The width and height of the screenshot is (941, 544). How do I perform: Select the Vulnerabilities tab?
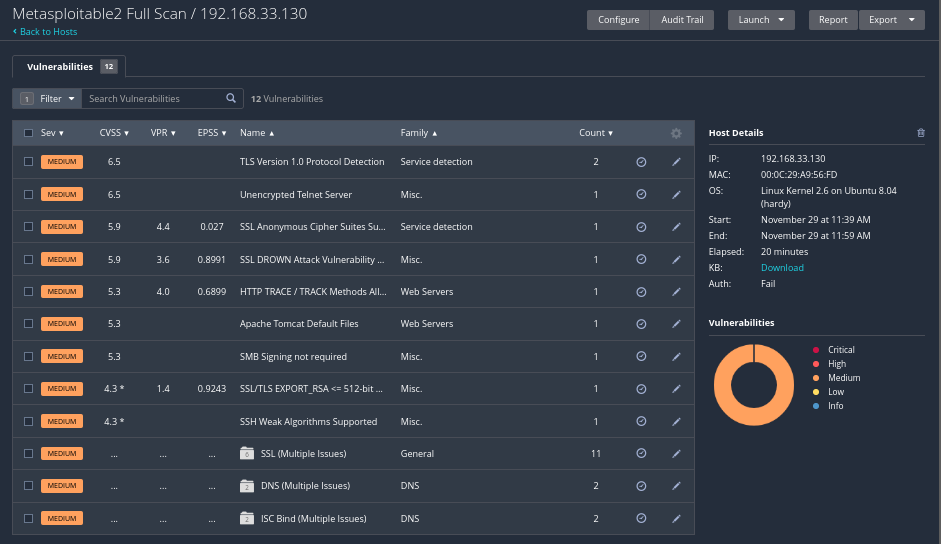coord(68,67)
